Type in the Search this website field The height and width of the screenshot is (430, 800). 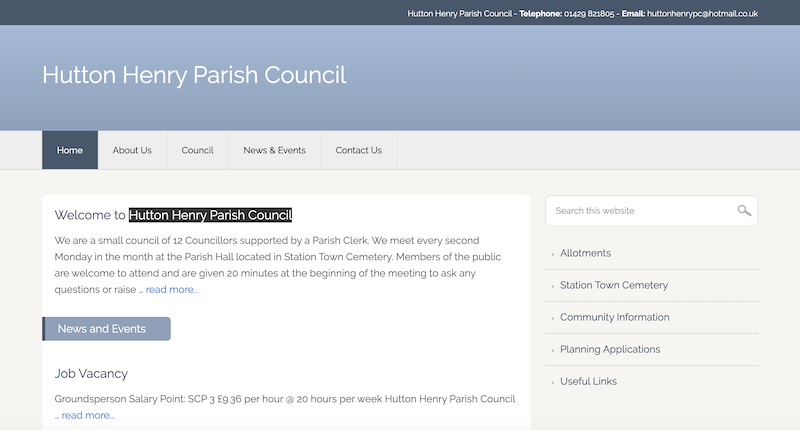coord(640,211)
